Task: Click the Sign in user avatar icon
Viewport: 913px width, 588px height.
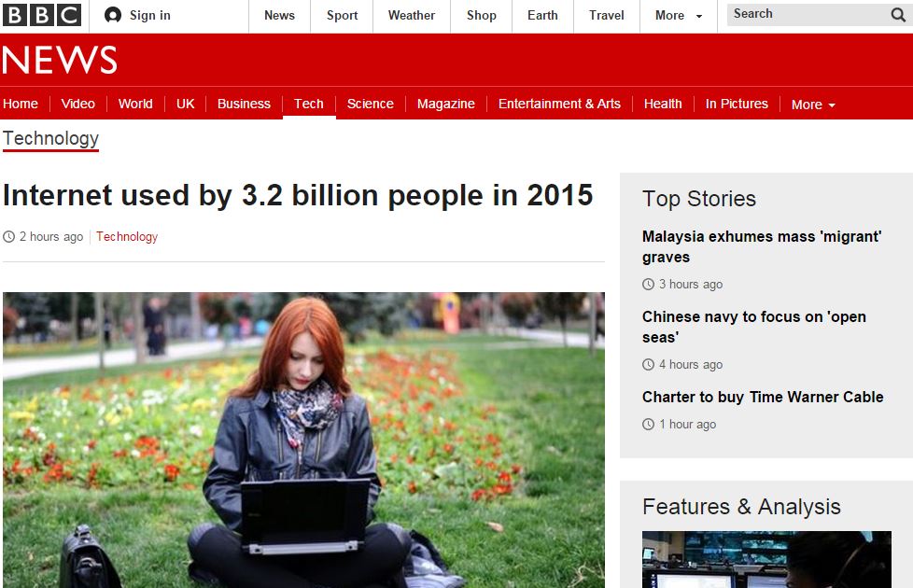Action: tap(113, 15)
